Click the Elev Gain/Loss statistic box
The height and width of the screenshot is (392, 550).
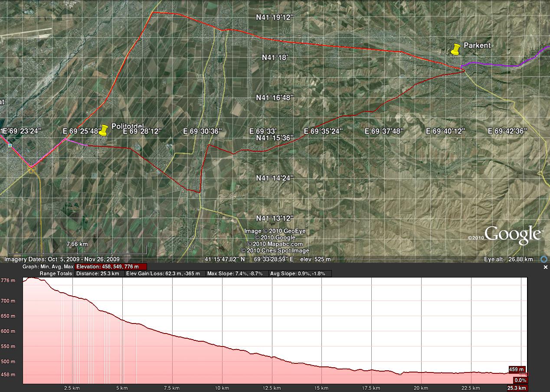[164, 274]
